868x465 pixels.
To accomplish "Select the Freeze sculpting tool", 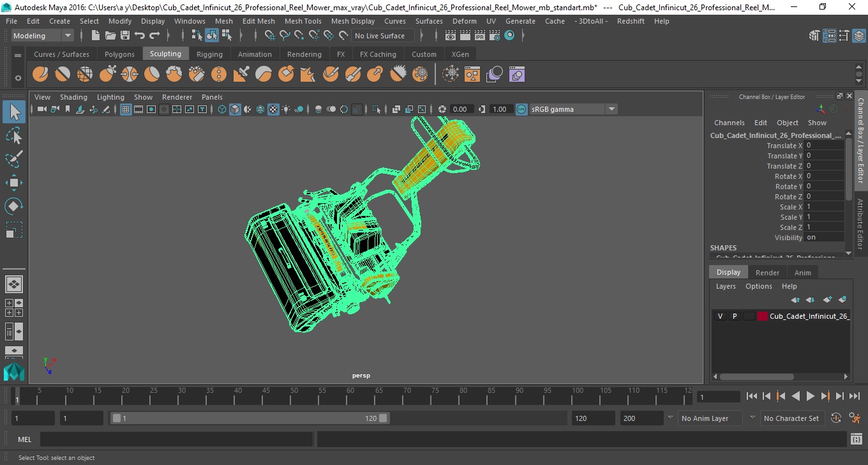I will pyautogui.click(x=420, y=75).
